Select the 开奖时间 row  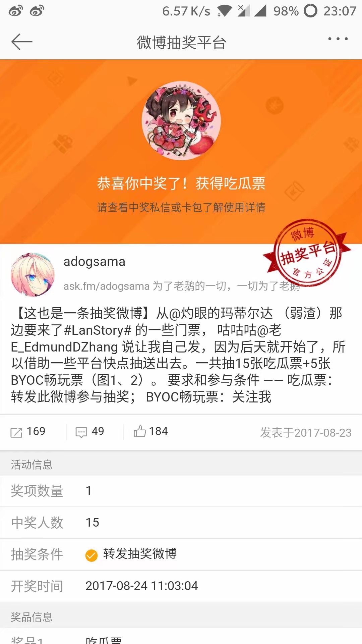click(181, 586)
